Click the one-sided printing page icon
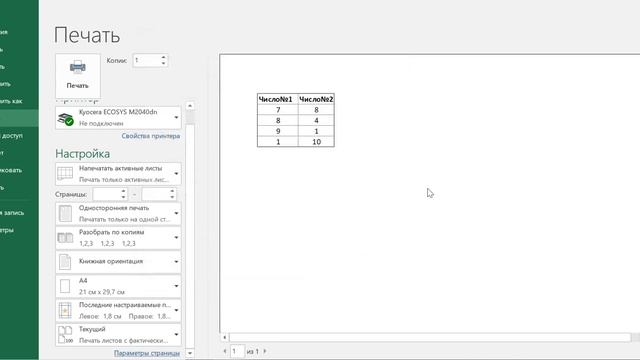This screenshot has height=360, width=640. (65, 213)
